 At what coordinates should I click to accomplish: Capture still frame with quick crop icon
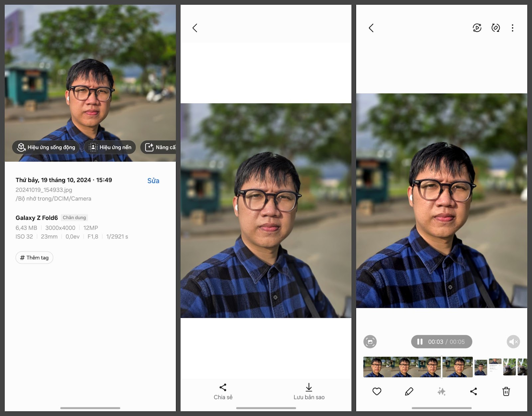[370, 342]
